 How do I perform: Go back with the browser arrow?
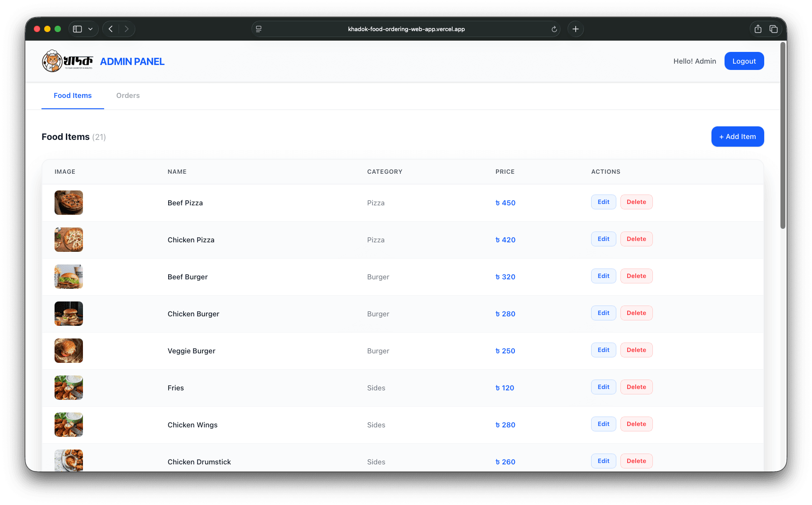110,29
